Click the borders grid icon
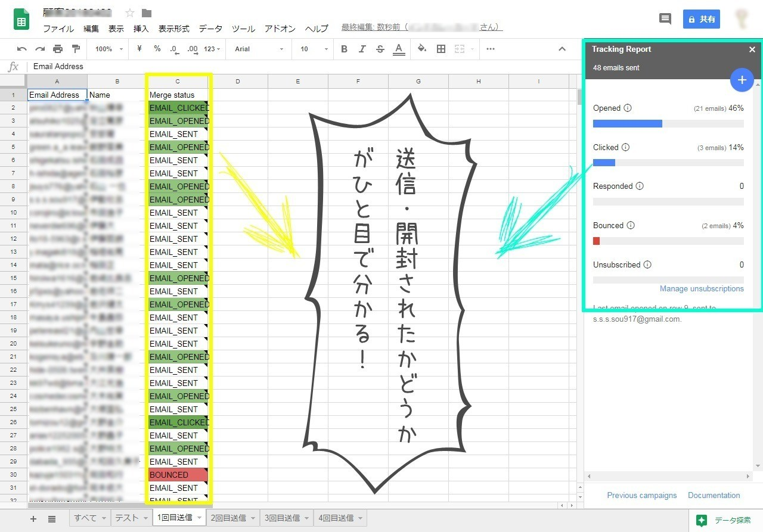This screenshot has width=763, height=532. tap(441, 49)
